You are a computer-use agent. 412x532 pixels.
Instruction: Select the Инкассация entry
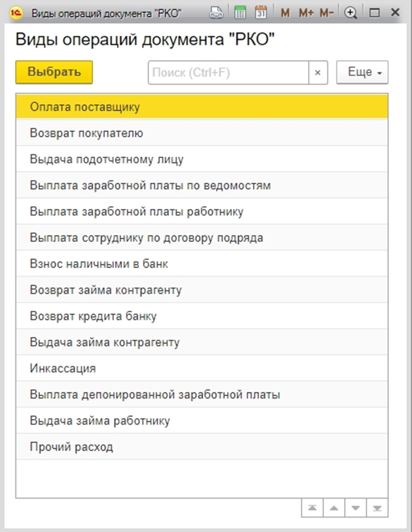63,368
